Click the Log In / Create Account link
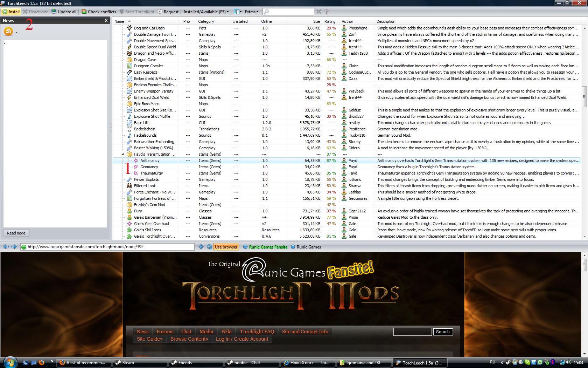The image size is (588, 368). 242,339
